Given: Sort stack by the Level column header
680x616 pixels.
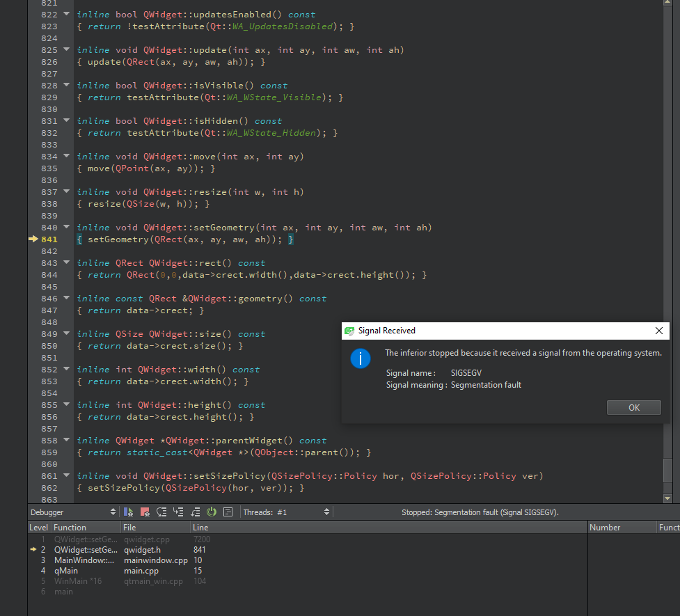Looking at the screenshot, I should coord(38,527).
